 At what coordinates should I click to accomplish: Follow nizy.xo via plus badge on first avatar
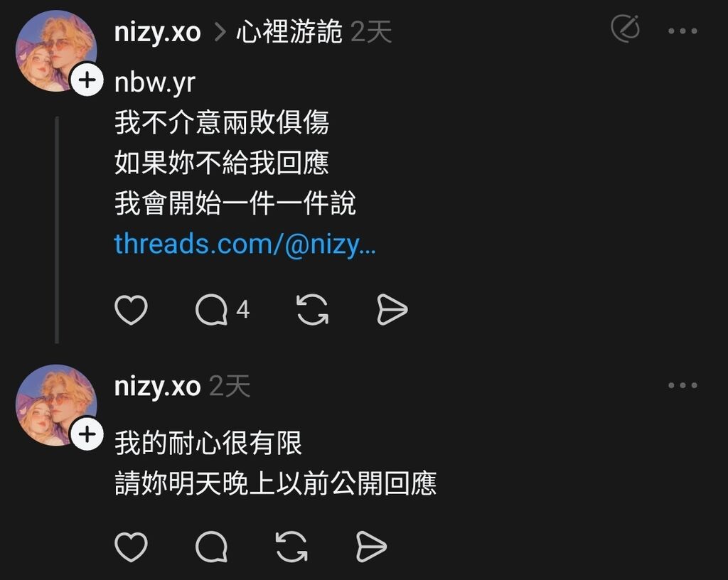87,80
